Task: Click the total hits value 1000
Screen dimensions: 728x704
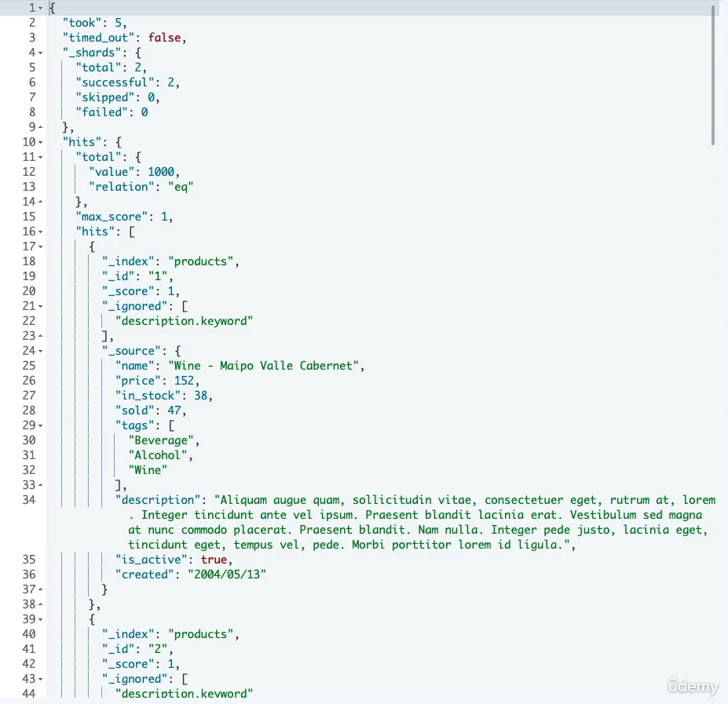Action: tap(159, 171)
